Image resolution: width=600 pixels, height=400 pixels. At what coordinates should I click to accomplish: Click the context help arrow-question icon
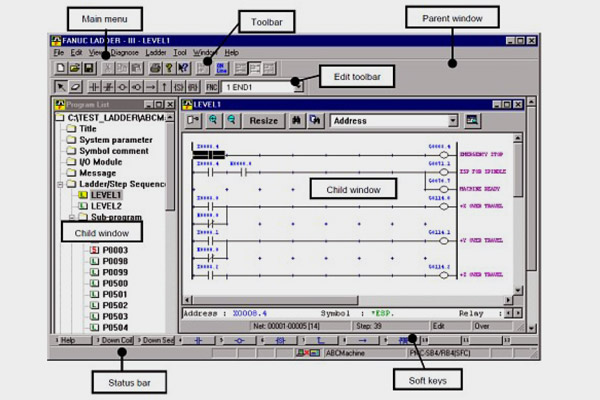[183, 68]
